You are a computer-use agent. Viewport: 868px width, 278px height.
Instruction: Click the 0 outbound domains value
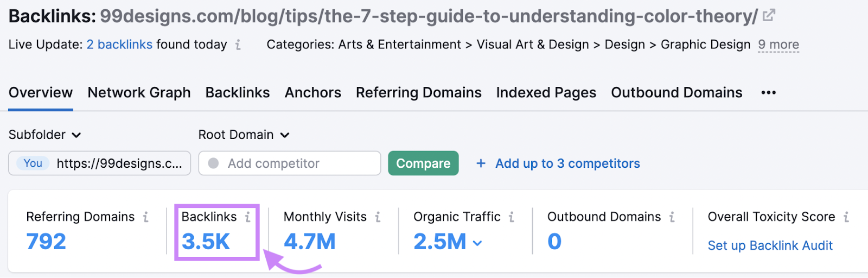[554, 242]
